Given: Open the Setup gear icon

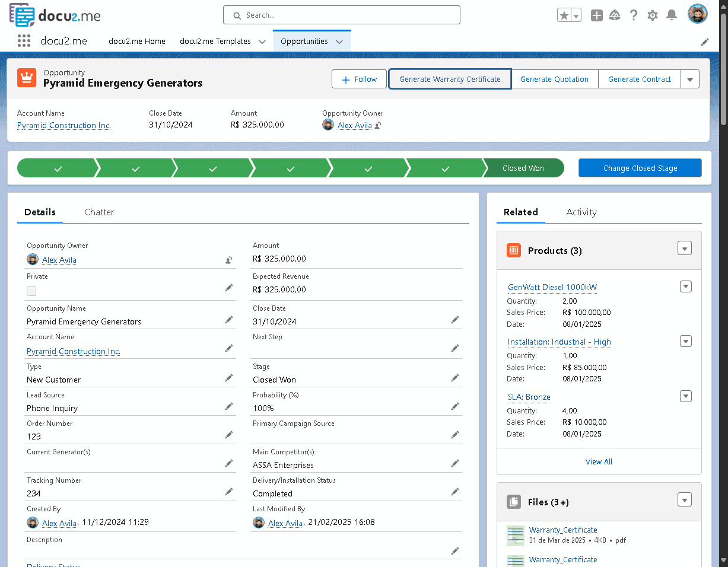Looking at the screenshot, I should click(x=653, y=16).
